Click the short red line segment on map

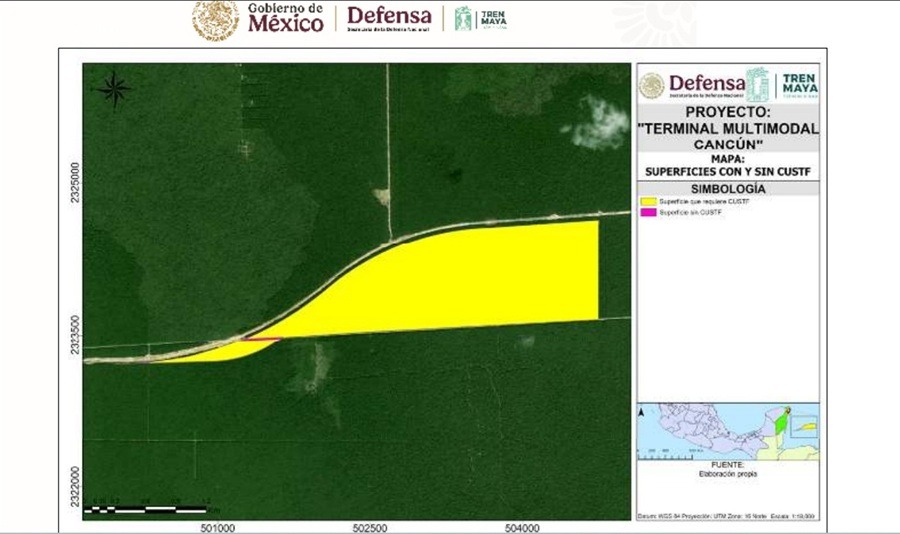coord(260,340)
